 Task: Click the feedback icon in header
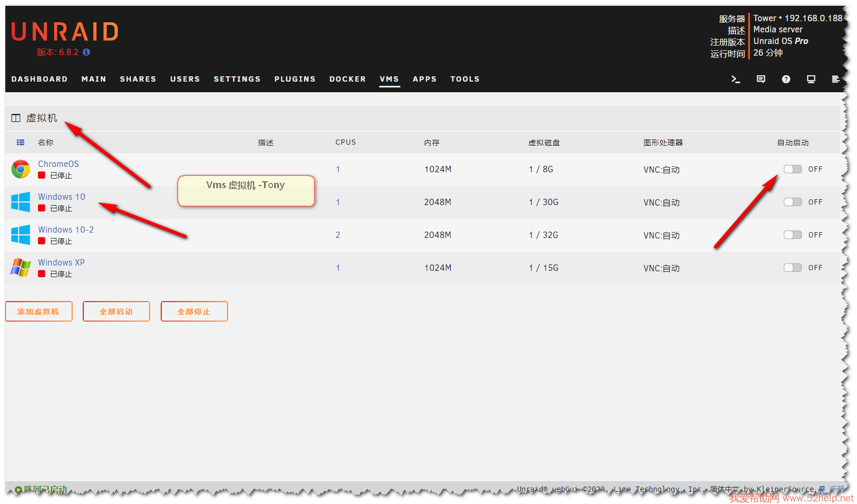coord(760,79)
